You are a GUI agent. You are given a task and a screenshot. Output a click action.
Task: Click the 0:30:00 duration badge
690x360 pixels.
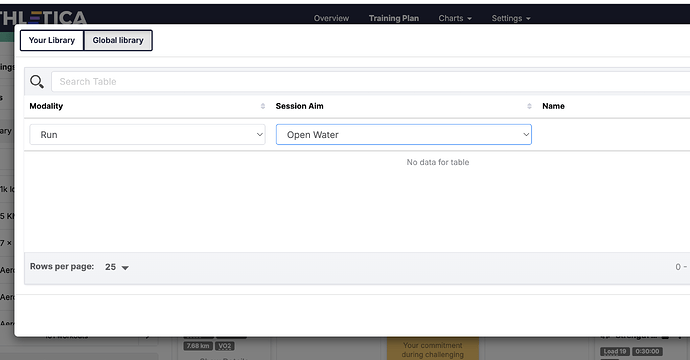click(x=647, y=351)
